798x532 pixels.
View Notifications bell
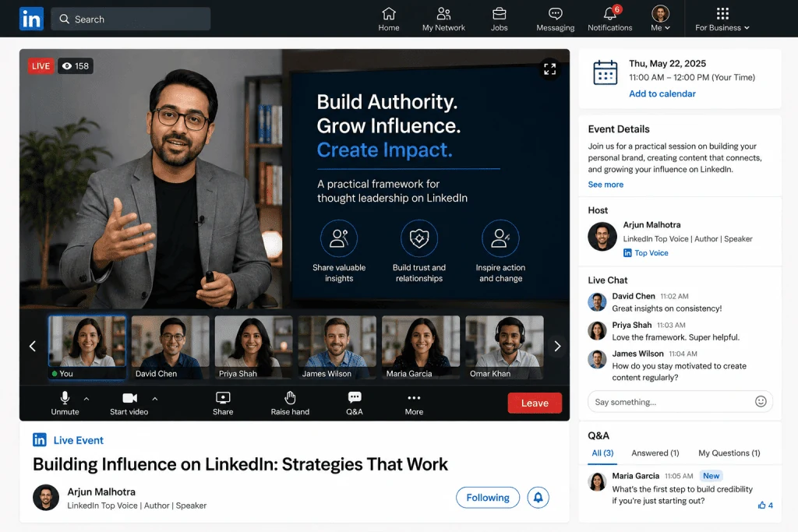tap(609, 19)
